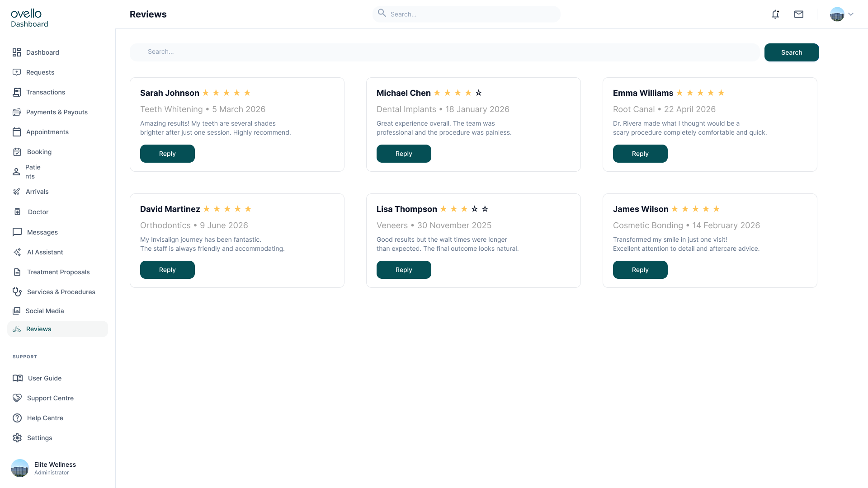868x488 pixels.
Task: Click the Help Centre question icon
Action: tap(17, 418)
